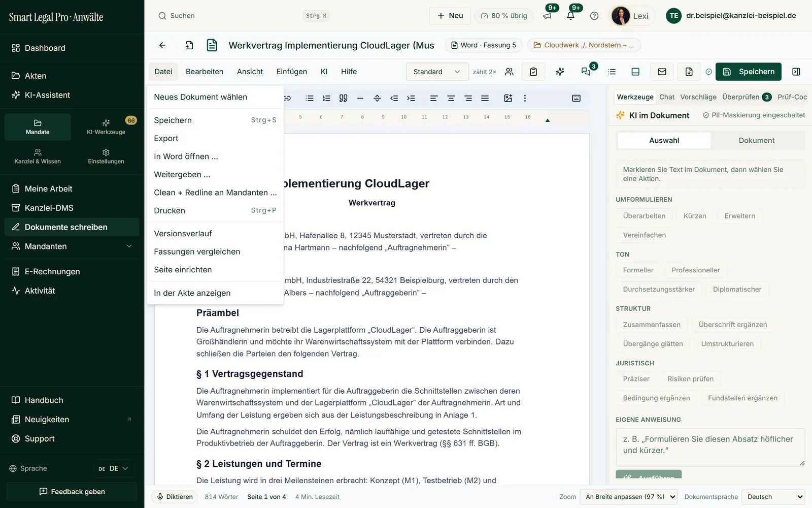Viewport: 812px width, 508px height.
Task: Expand the Mandanten sidebar item
Action: click(72, 246)
